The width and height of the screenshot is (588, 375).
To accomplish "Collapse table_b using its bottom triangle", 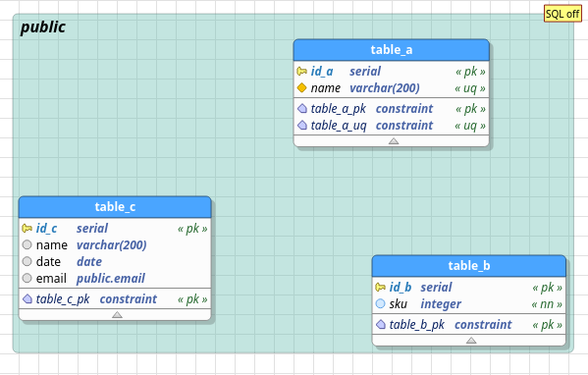I will 471,340.
